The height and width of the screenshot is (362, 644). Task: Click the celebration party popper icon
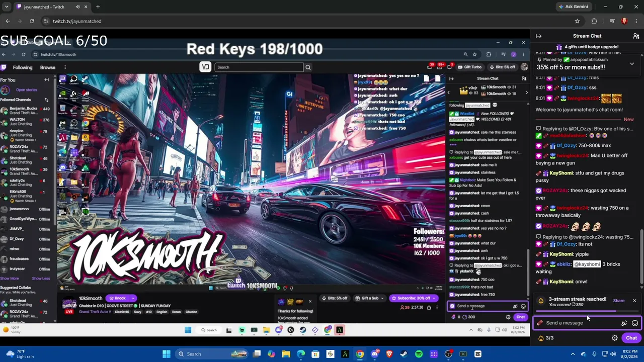[x=624, y=323]
